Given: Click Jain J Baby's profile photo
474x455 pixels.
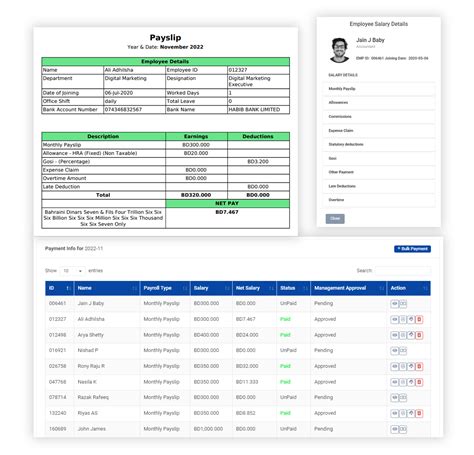Looking at the screenshot, I should point(339,50).
